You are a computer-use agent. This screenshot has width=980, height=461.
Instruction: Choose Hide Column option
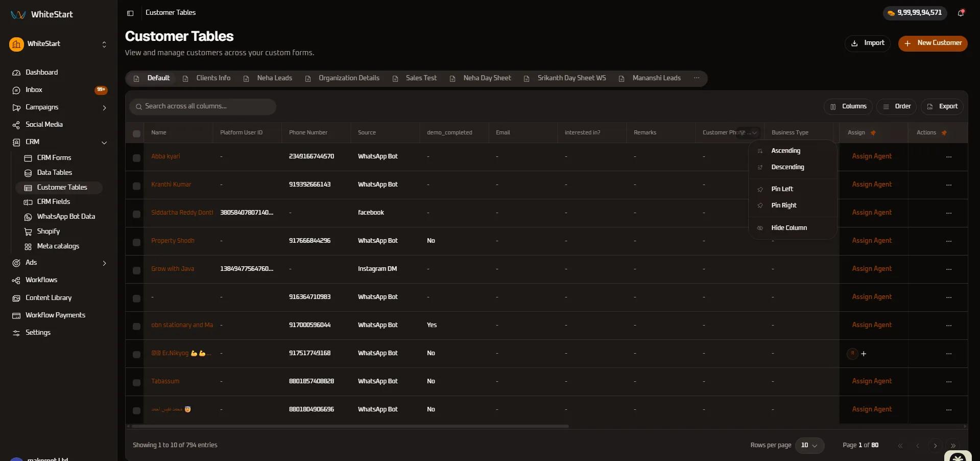pyautogui.click(x=792, y=228)
